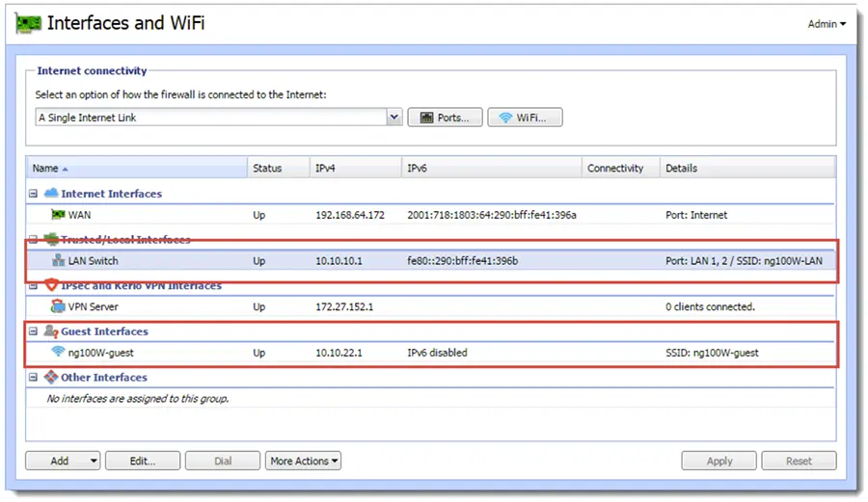Viewport: 868px width, 502px height.
Task: Click the Ports... button
Action: pyautogui.click(x=445, y=118)
